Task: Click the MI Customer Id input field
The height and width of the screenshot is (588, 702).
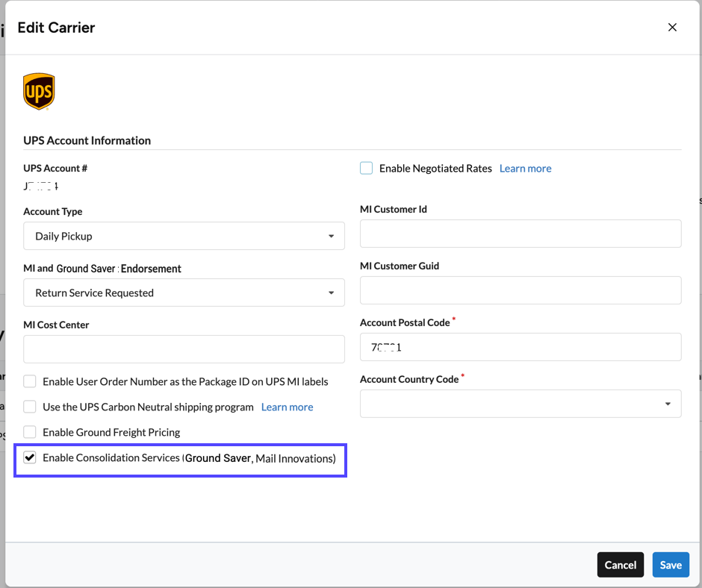Action: coord(521,234)
